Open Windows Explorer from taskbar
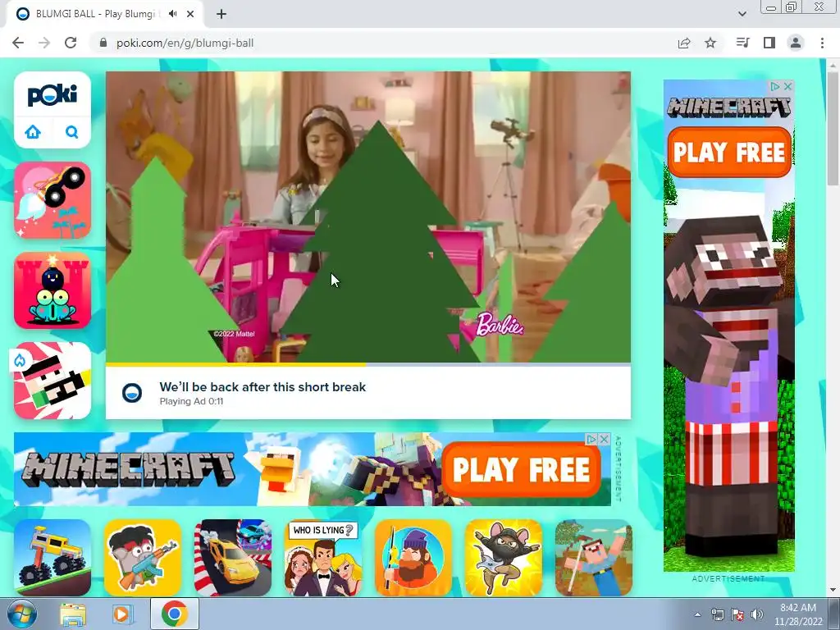The image size is (840, 630). click(73, 614)
